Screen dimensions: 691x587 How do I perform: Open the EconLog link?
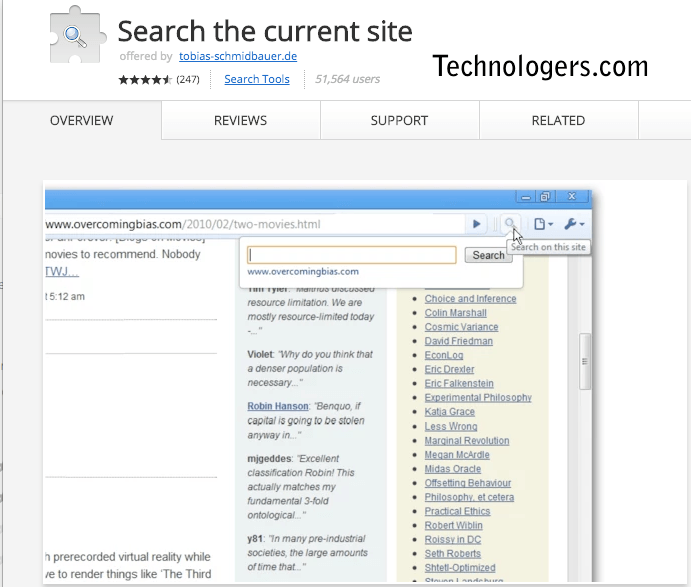click(x=444, y=355)
